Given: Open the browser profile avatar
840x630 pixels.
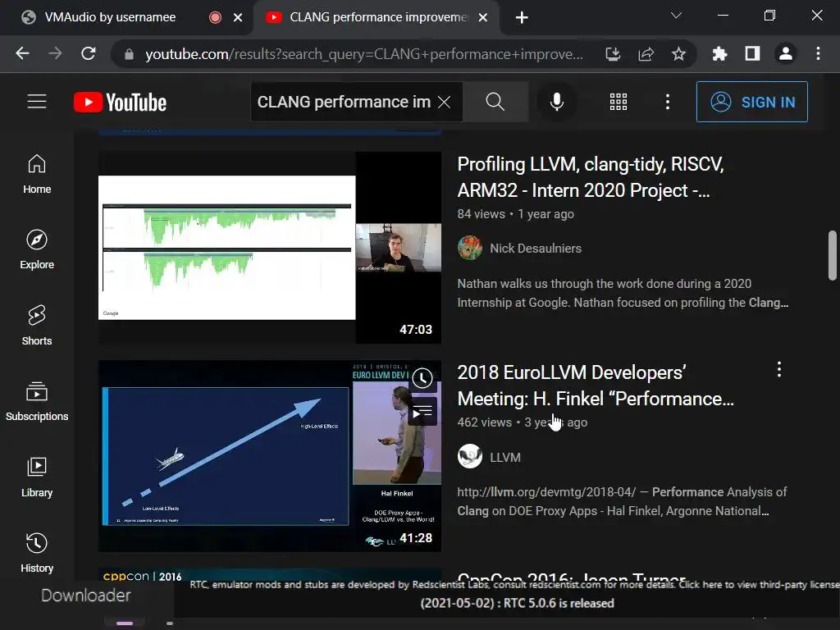Looking at the screenshot, I should tap(785, 53).
